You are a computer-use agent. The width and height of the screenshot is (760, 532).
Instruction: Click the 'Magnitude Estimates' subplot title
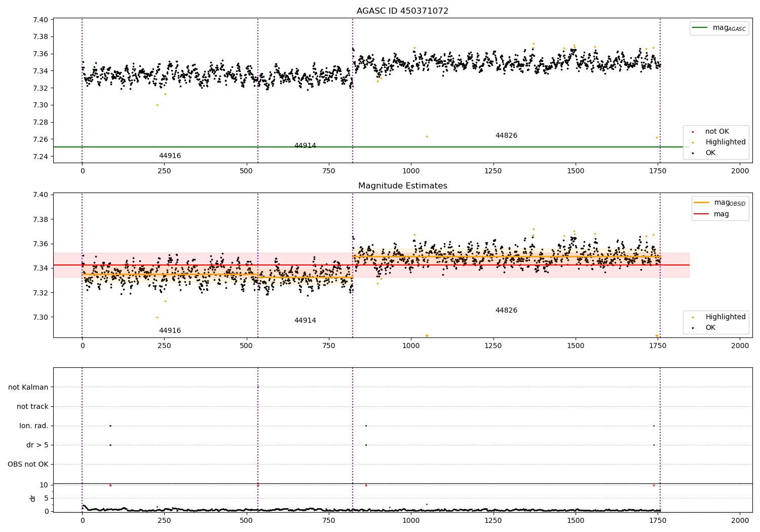pos(402,186)
